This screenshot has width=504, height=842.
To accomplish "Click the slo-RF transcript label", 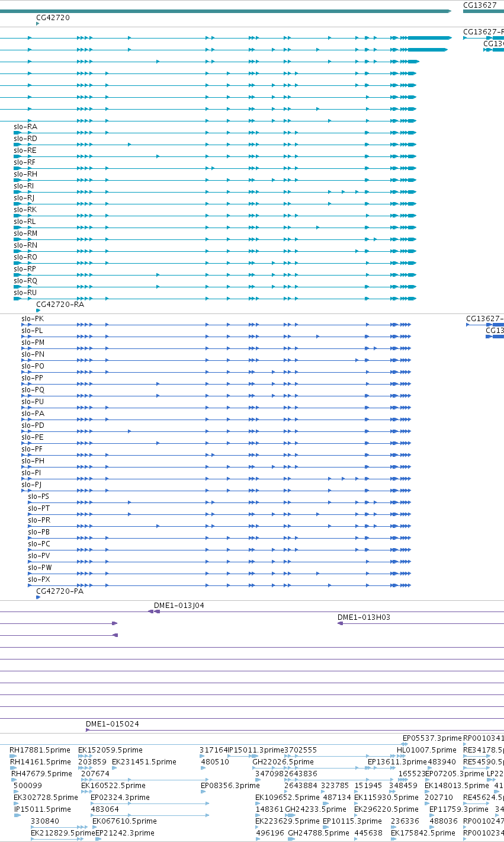I will (25, 162).
